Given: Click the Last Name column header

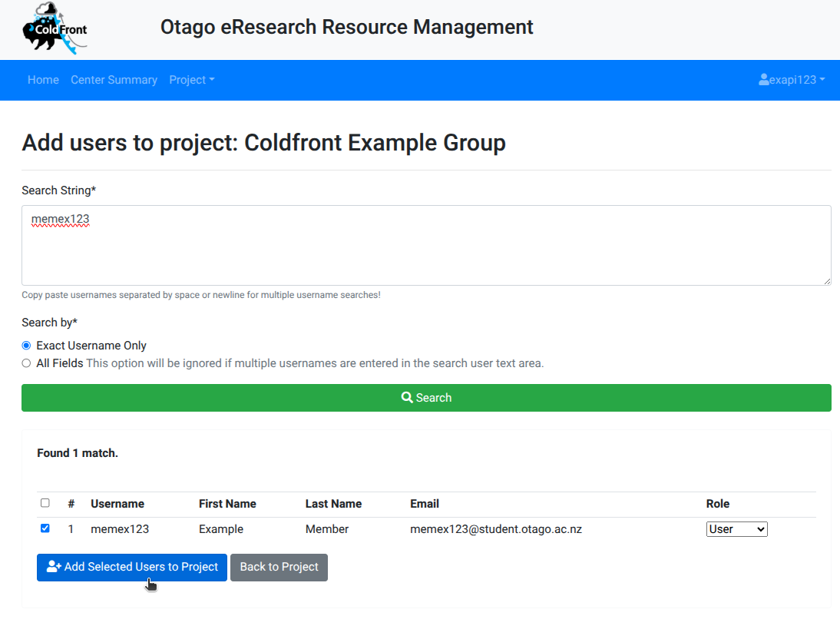Looking at the screenshot, I should (333, 504).
